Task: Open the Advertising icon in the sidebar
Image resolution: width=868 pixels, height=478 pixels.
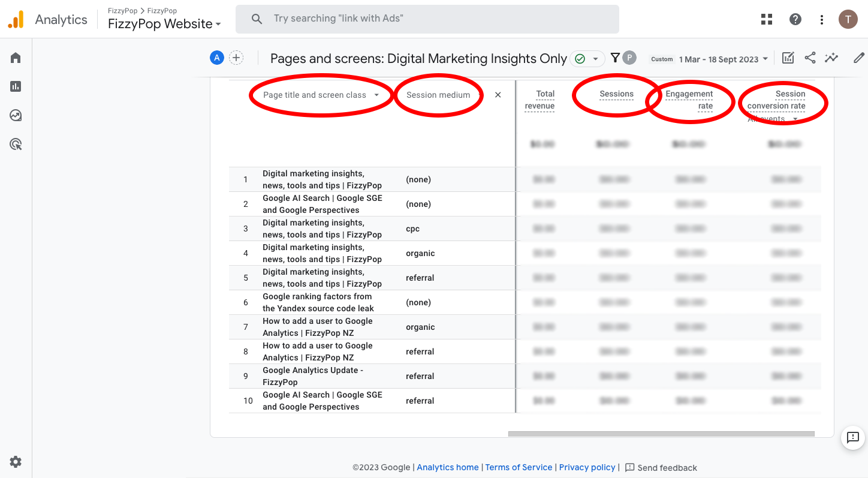Action: 16,144
